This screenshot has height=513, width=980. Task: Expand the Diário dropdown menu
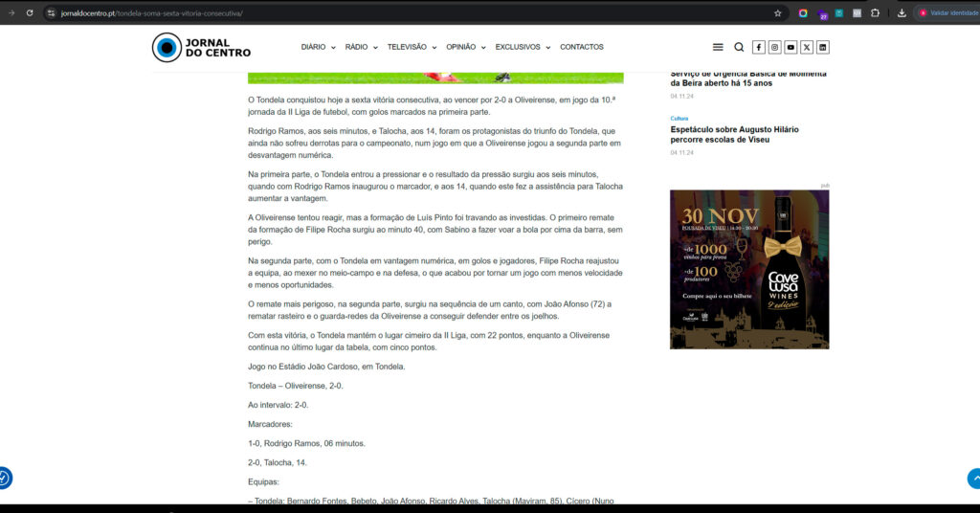coord(318,47)
